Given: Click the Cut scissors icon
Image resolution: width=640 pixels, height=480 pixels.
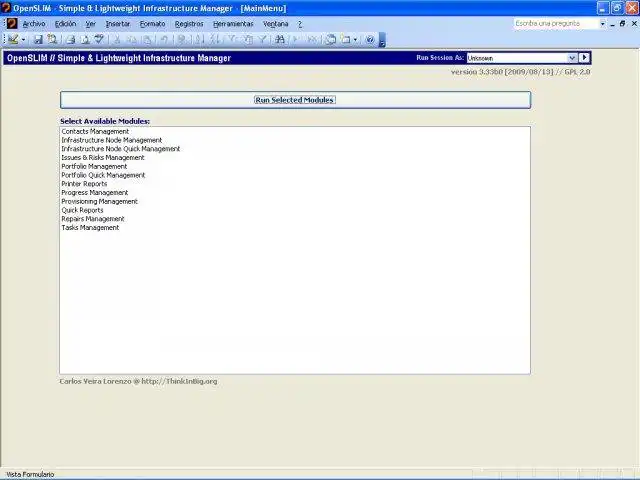Looking at the screenshot, I should (117, 39).
